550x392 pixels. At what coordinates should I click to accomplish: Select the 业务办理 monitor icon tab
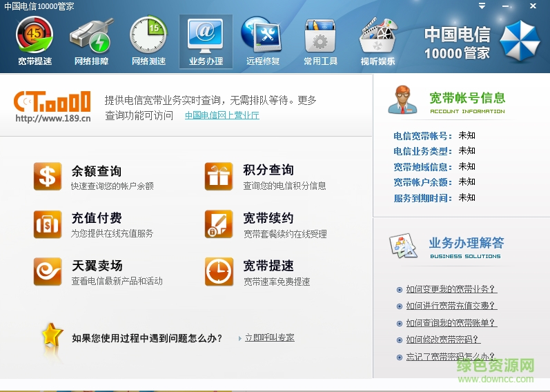coord(206,36)
